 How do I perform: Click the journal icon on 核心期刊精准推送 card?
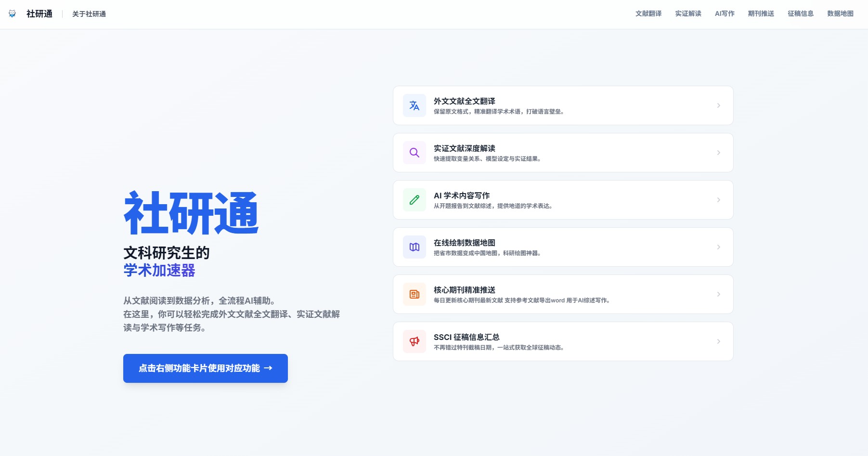(x=414, y=294)
